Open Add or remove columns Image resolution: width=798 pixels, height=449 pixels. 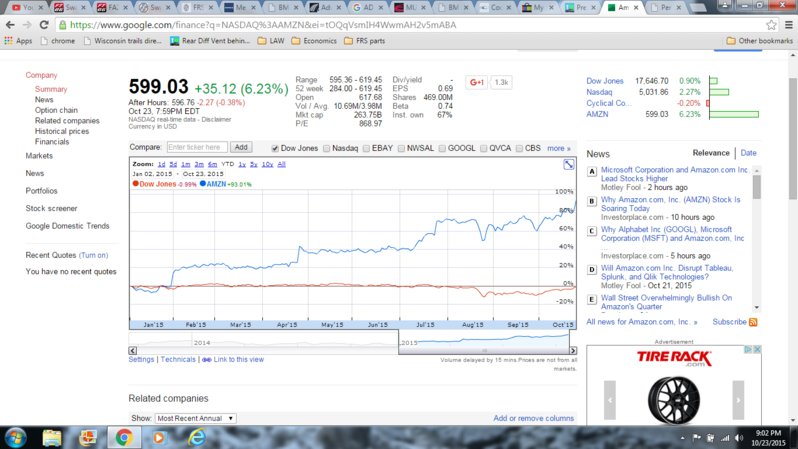tap(533, 418)
